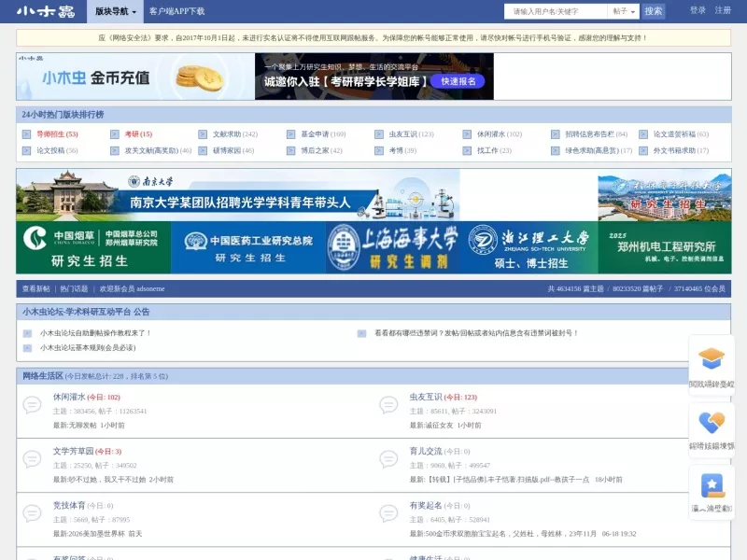Open 文学芳草园 forum board
Viewport: 747px width, 560px height.
pyautogui.click(x=74, y=451)
